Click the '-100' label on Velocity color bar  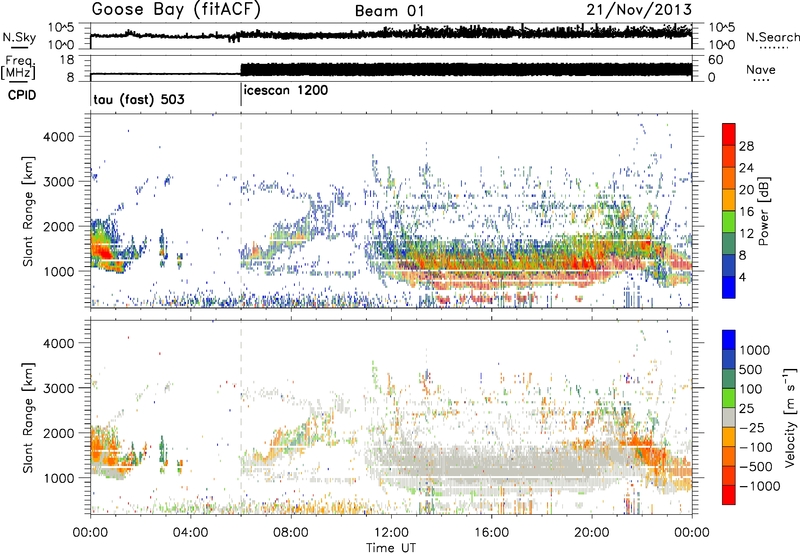[x=756, y=447]
